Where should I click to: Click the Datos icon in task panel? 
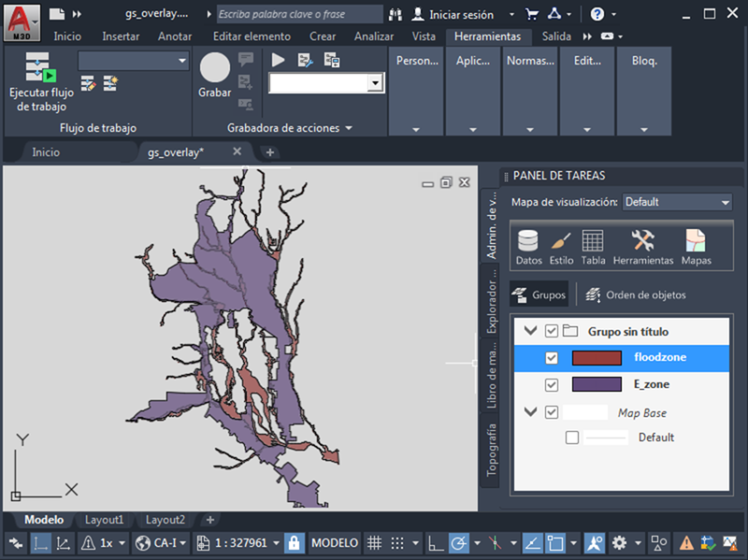click(528, 247)
